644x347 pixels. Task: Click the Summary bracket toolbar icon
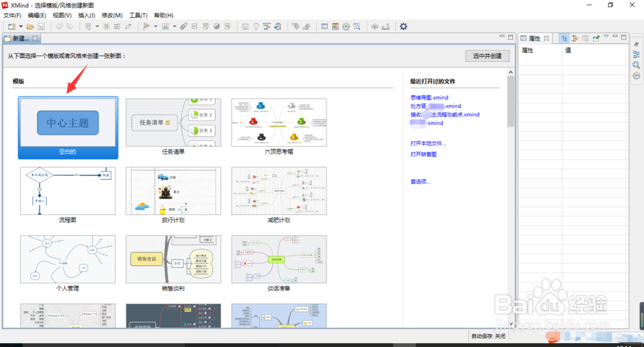[x=117, y=26]
